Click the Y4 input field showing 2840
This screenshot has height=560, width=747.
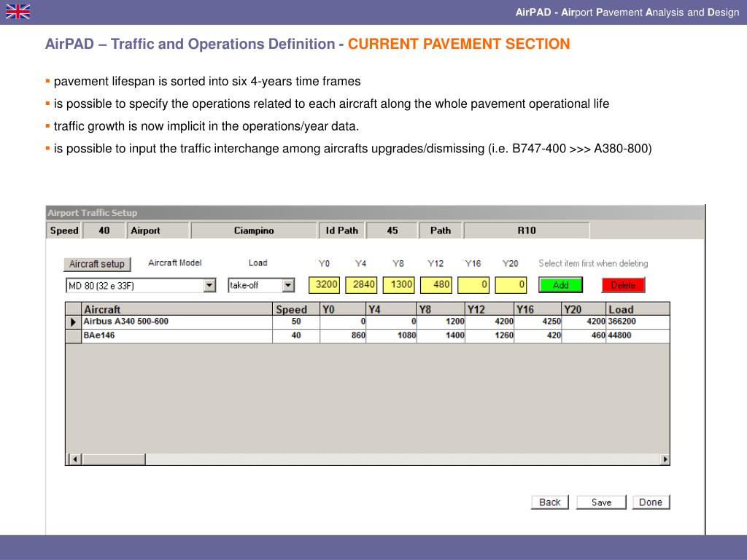362,285
